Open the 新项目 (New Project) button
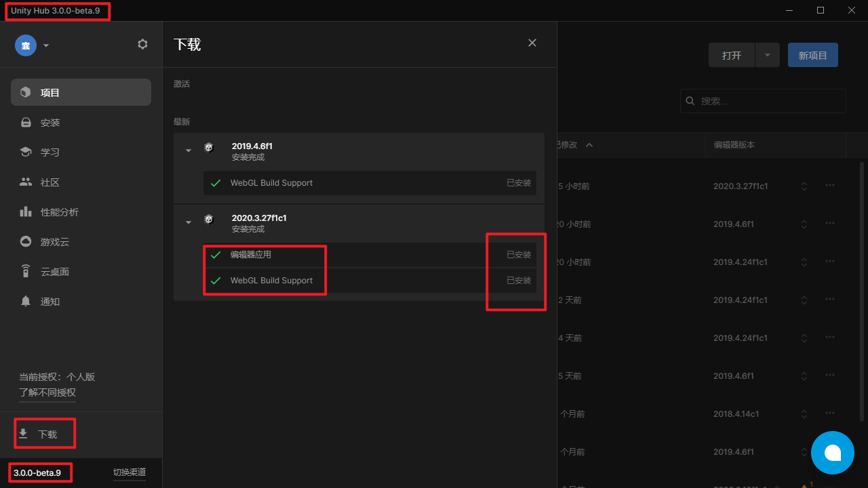This screenshot has height=488, width=868. 812,55
